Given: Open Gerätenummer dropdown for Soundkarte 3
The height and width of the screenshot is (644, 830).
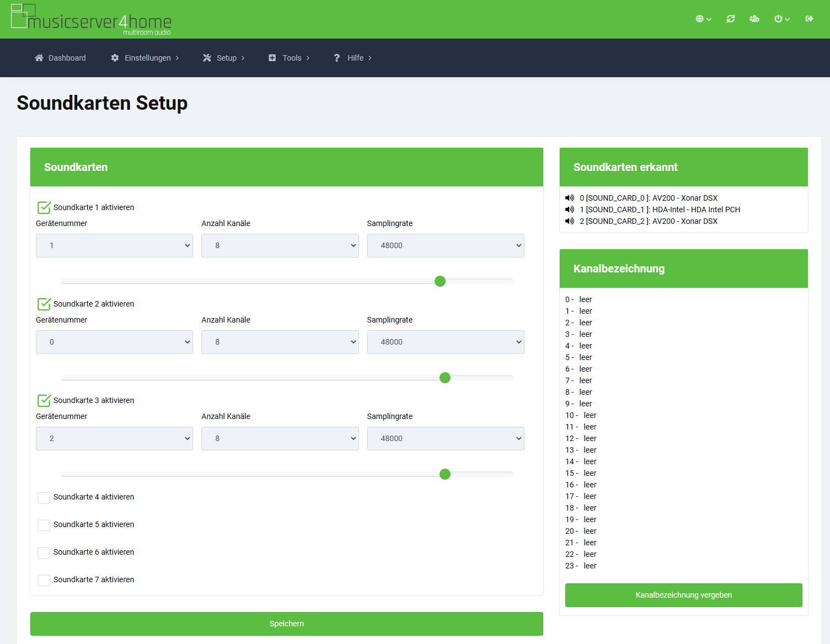Looking at the screenshot, I should 114,438.
